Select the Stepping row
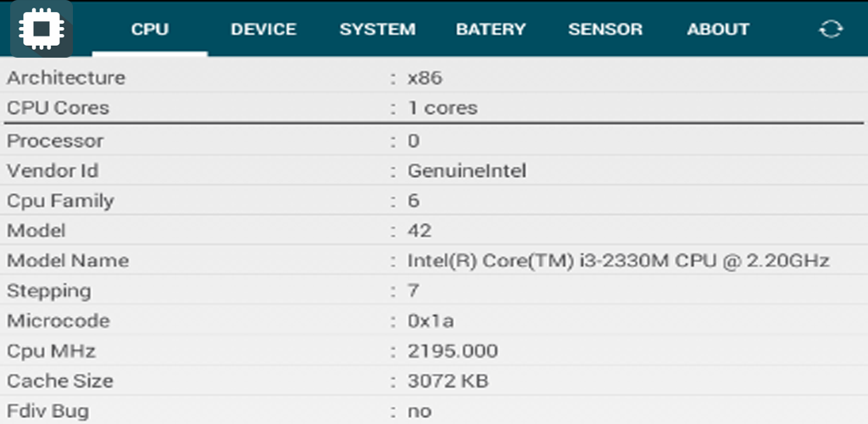868x424 pixels. pyautogui.click(x=49, y=291)
